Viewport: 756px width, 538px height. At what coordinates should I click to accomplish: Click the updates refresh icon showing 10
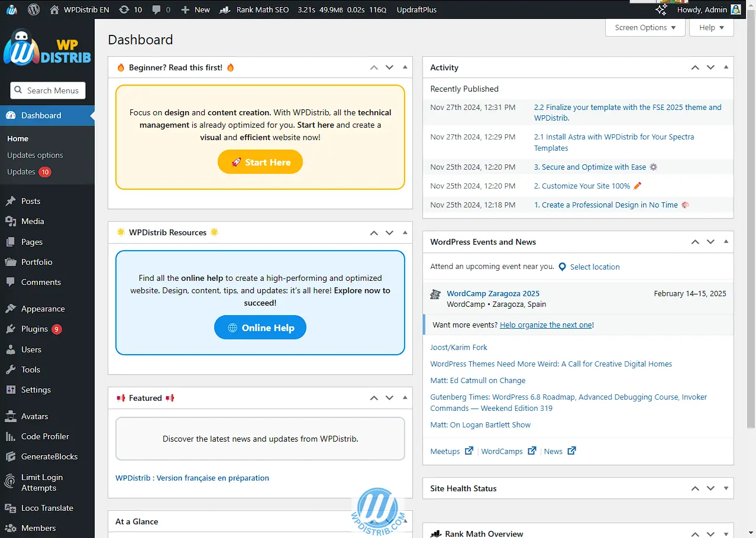[x=123, y=9]
